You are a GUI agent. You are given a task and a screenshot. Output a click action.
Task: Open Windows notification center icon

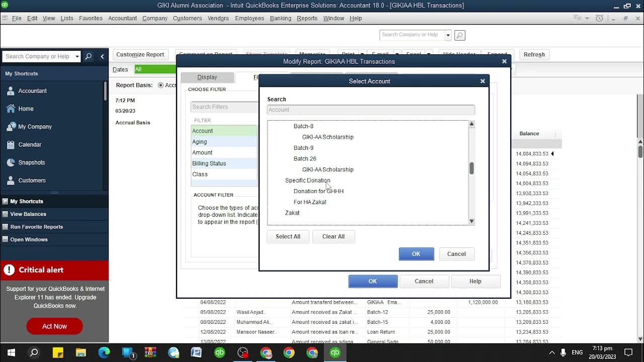[628, 352]
